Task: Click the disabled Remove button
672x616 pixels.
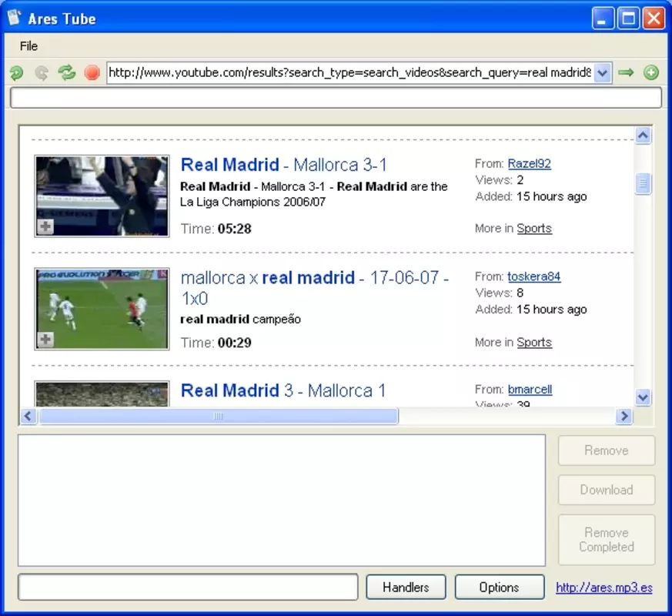Action: point(607,450)
